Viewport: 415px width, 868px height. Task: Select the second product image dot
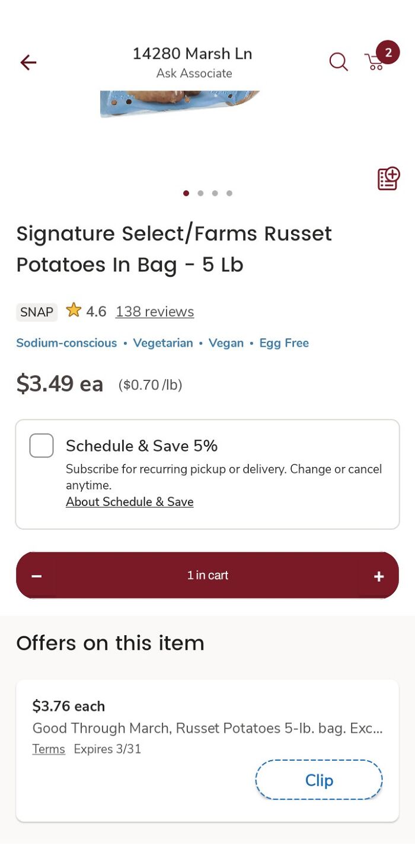point(200,193)
